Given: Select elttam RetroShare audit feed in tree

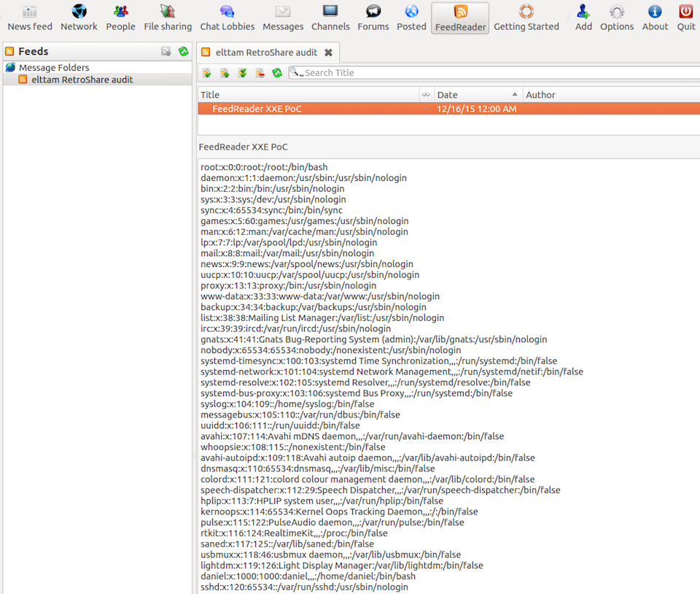Looking at the screenshot, I should click(82, 80).
